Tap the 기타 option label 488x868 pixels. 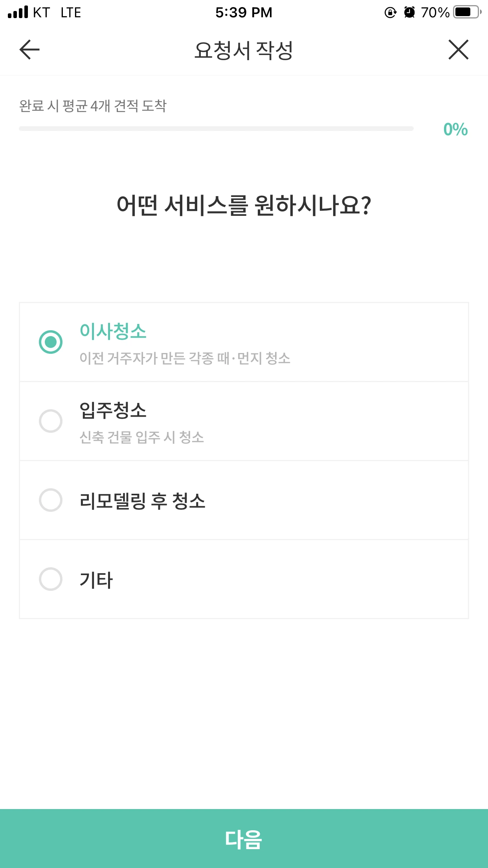(x=96, y=580)
